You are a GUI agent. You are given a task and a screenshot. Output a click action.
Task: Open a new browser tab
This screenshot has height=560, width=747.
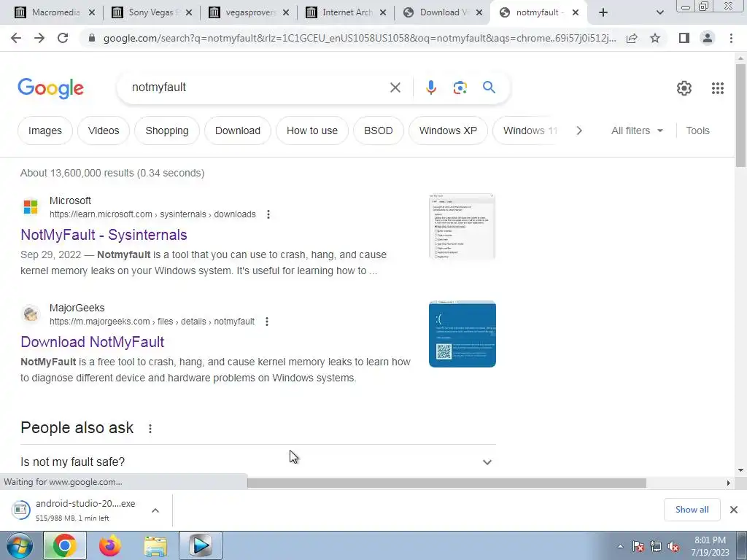(603, 12)
